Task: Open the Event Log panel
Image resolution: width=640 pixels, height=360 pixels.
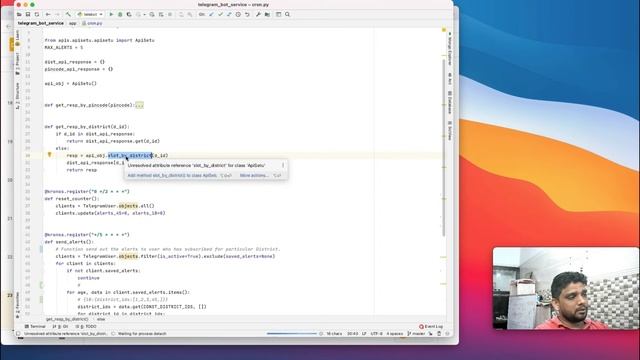Action: pyautogui.click(x=431, y=327)
